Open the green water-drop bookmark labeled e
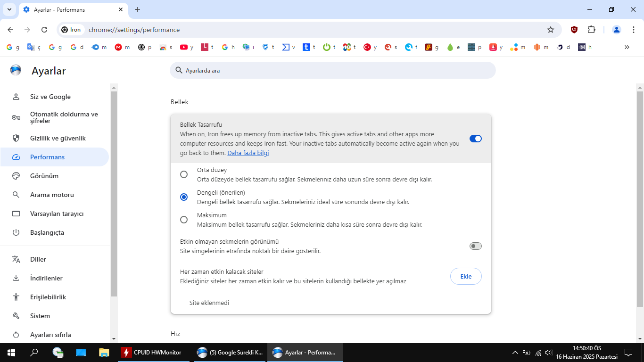 [453, 47]
